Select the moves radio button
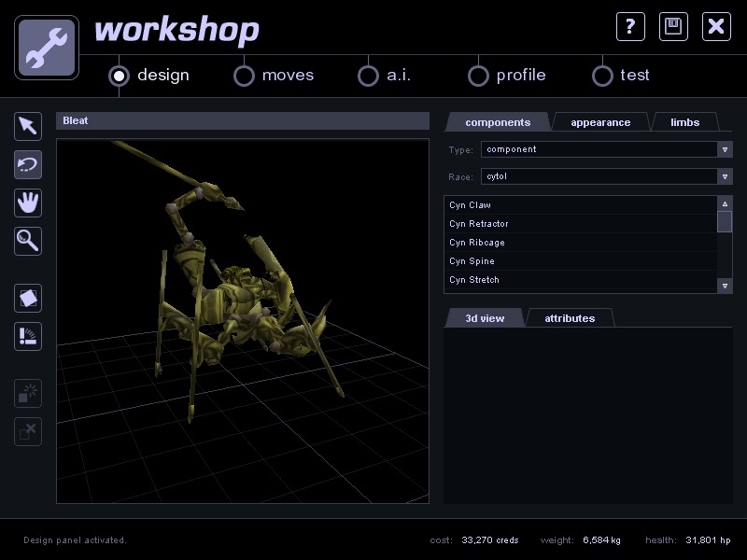Image resolution: width=747 pixels, height=560 pixels. click(x=244, y=76)
